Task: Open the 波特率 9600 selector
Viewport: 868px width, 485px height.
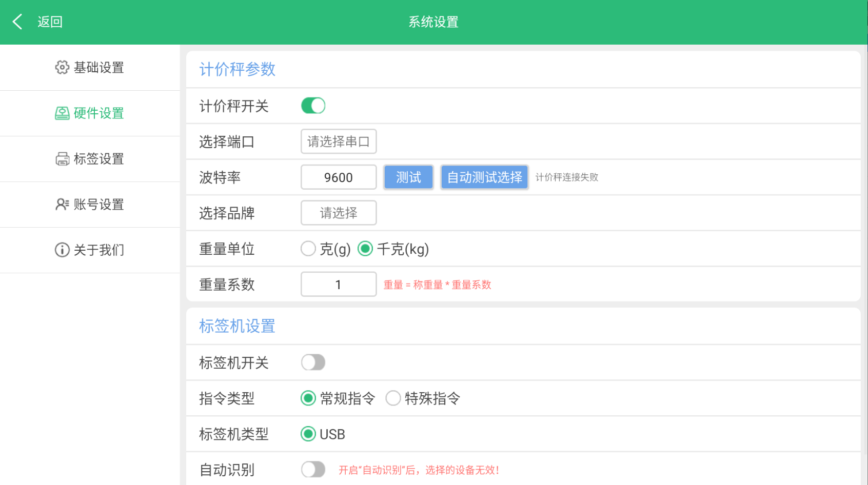Action: pyautogui.click(x=339, y=177)
